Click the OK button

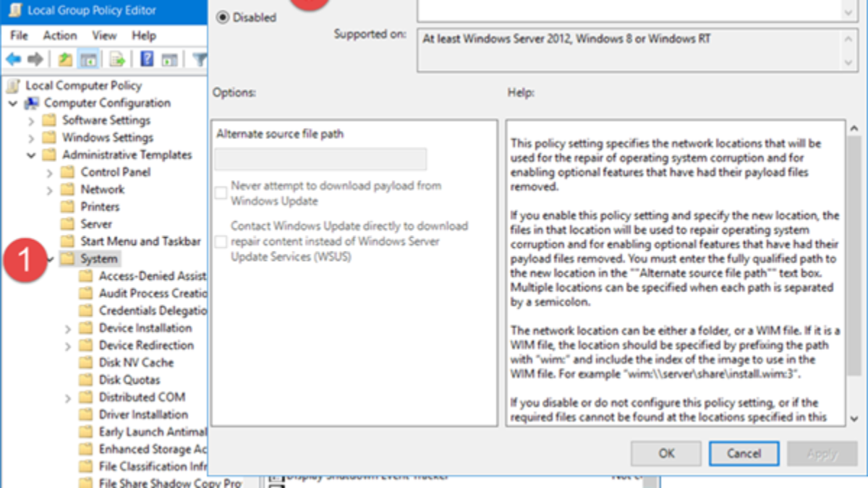click(x=666, y=453)
